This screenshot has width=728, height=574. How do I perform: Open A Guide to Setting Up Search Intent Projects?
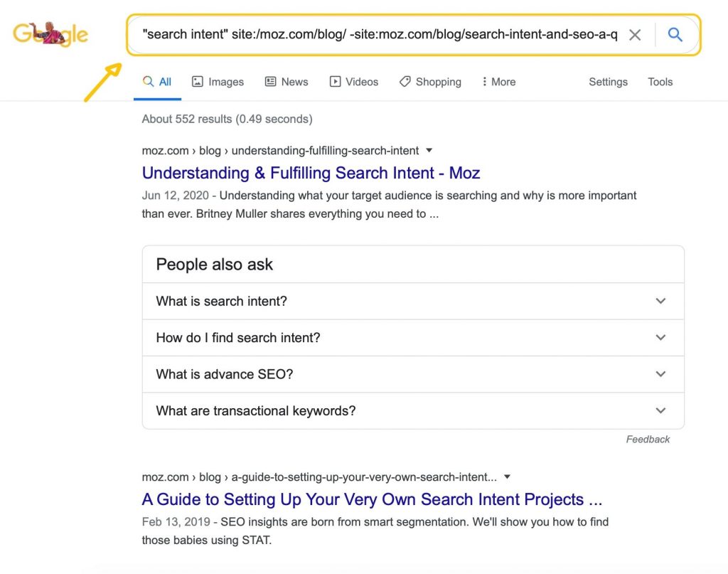pyautogui.click(x=372, y=499)
